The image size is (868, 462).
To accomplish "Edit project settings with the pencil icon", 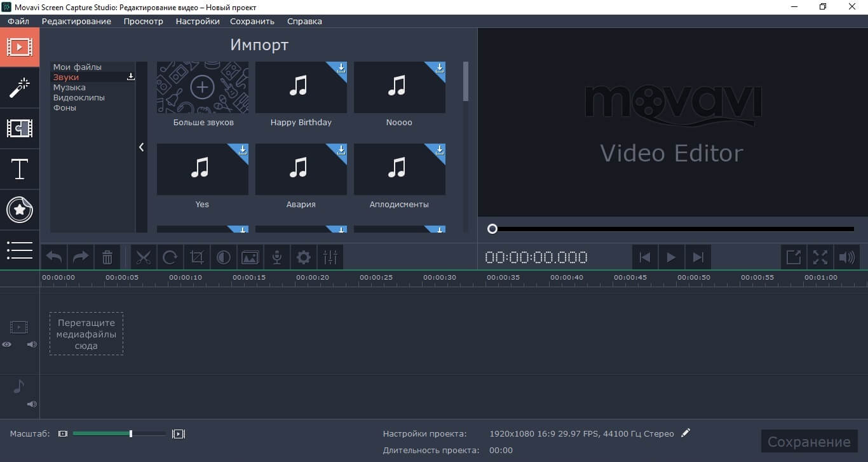I will [685, 433].
